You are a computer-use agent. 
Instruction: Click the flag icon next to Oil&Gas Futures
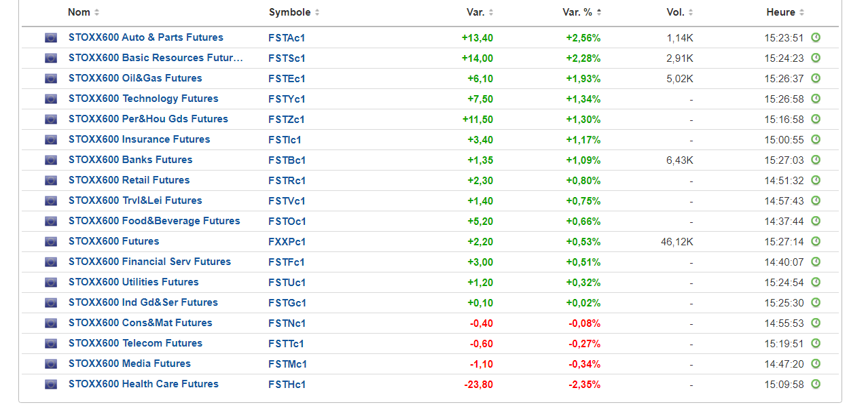51,79
